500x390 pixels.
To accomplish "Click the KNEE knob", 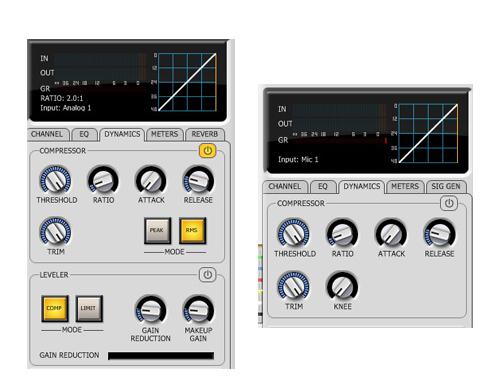I will coord(342,287).
